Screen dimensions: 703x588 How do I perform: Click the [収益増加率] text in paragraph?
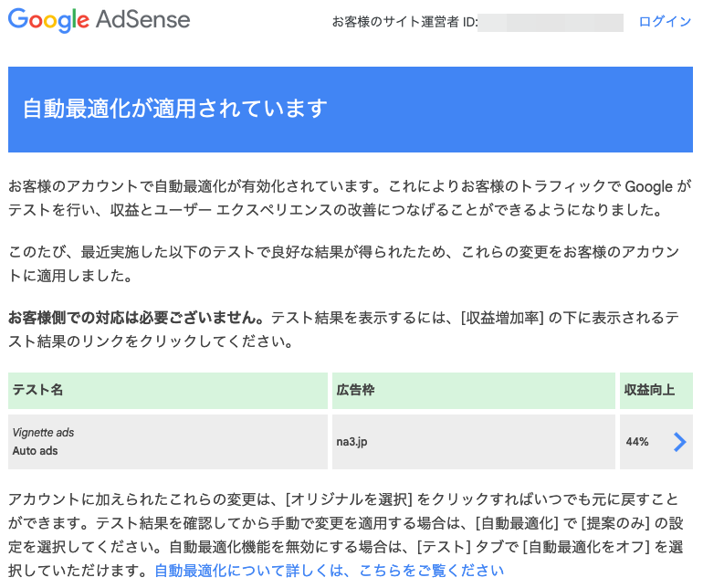[x=502, y=318]
